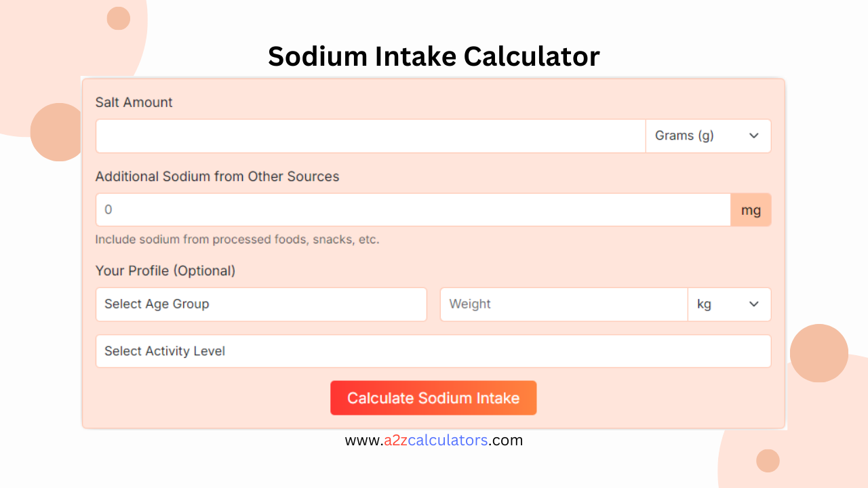Visit the a2zcalculators.com website link

(433, 440)
